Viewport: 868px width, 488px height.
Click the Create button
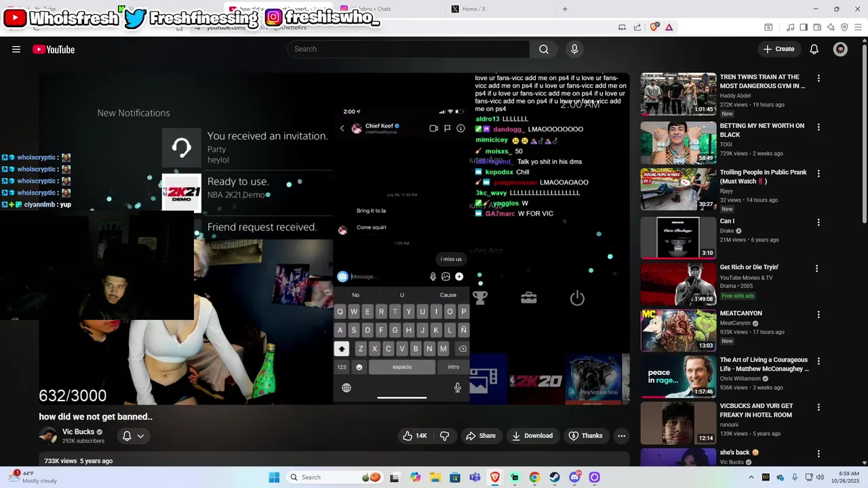click(x=778, y=49)
